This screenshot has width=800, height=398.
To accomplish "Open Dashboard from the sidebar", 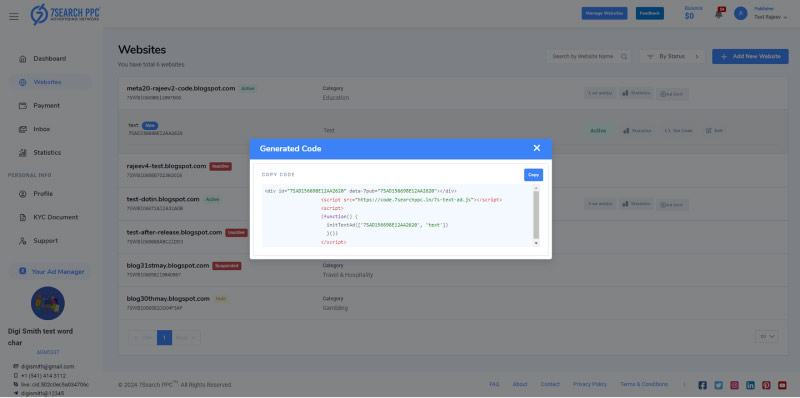I will (x=49, y=59).
